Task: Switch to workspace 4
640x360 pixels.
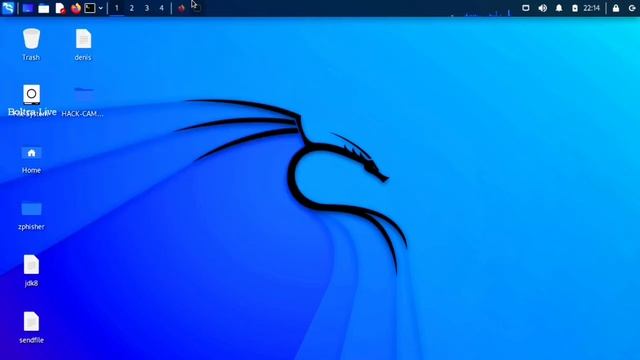Action: click(x=162, y=8)
